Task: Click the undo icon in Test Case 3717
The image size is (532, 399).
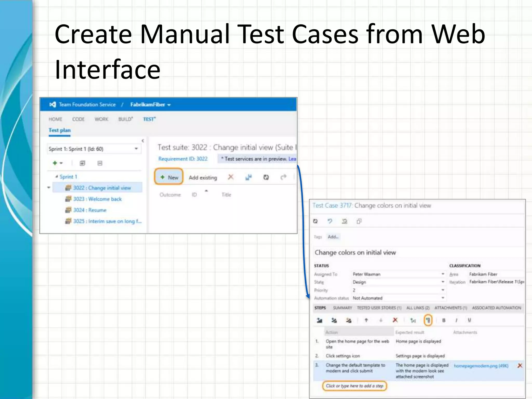Action: [330, 221]
